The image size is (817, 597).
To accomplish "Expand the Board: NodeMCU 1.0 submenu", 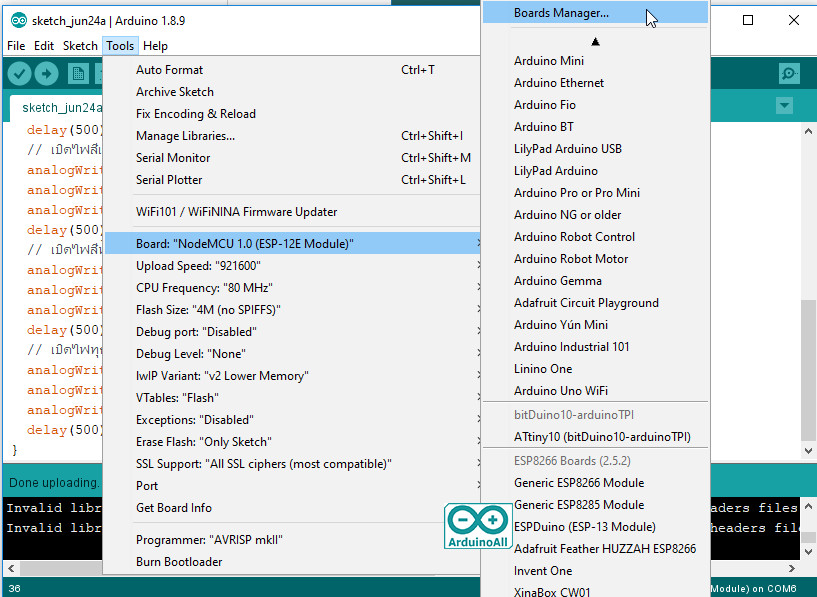I will (x=292, y=244).
